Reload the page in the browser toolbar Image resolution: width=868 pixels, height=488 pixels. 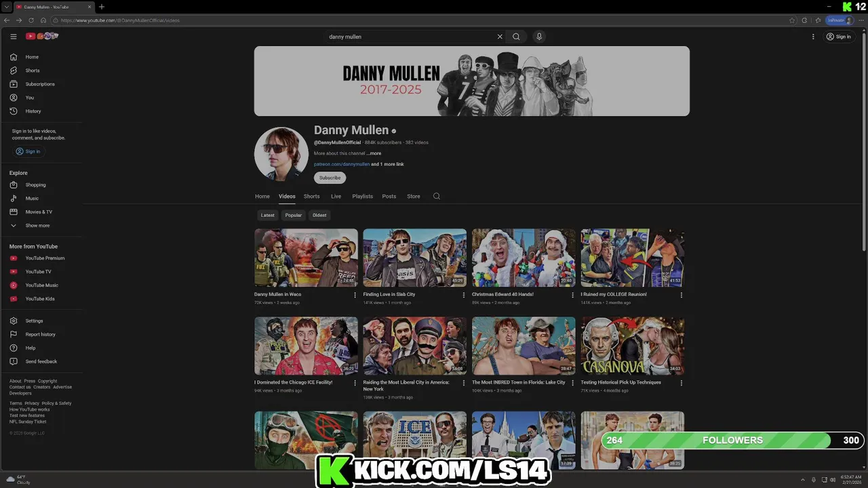point(31,20)
